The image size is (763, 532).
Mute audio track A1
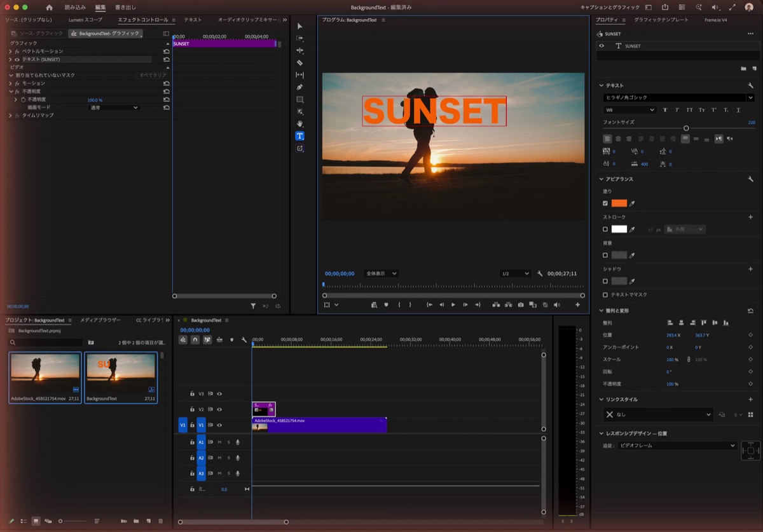click(219, 442)
